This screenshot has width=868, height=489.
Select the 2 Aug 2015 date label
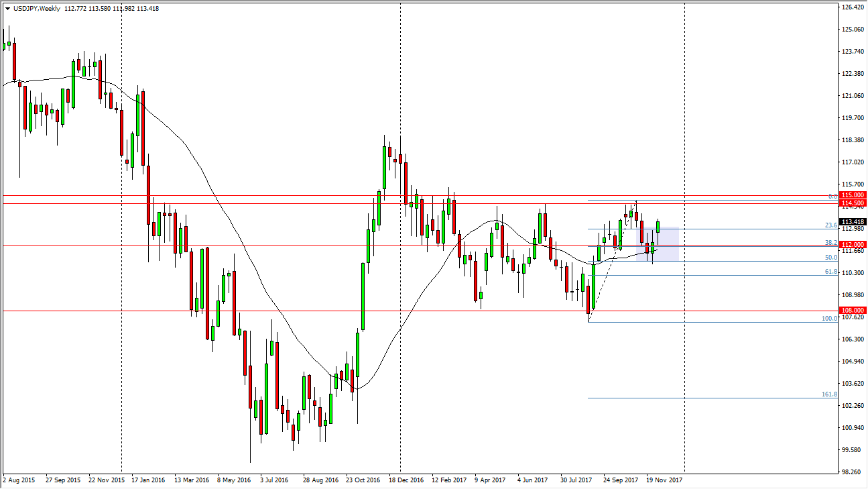coord(19,480)
